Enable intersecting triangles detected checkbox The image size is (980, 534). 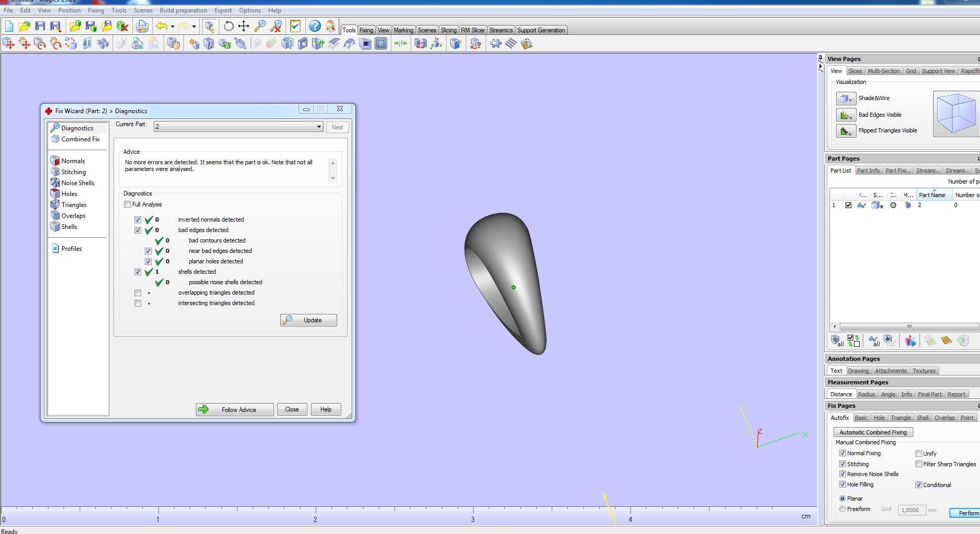pos(138,303)
